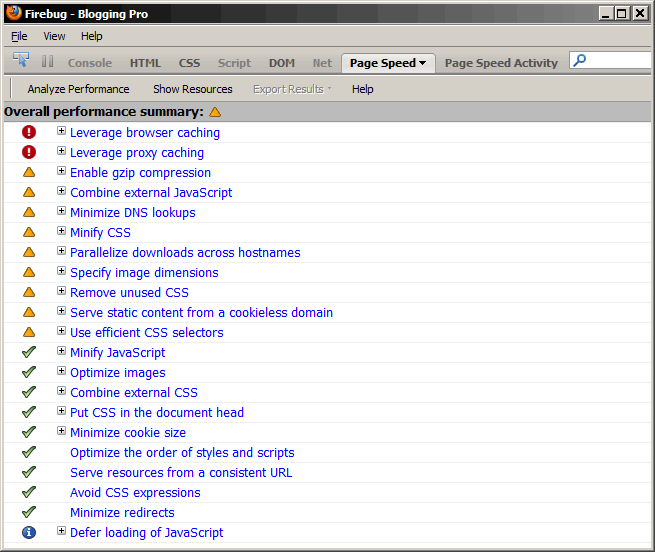Click warning triangle beside Minimize DNS lookups
Image resolution: width=655 pixels, height=552 pixels.
click(x=29, y=212)
